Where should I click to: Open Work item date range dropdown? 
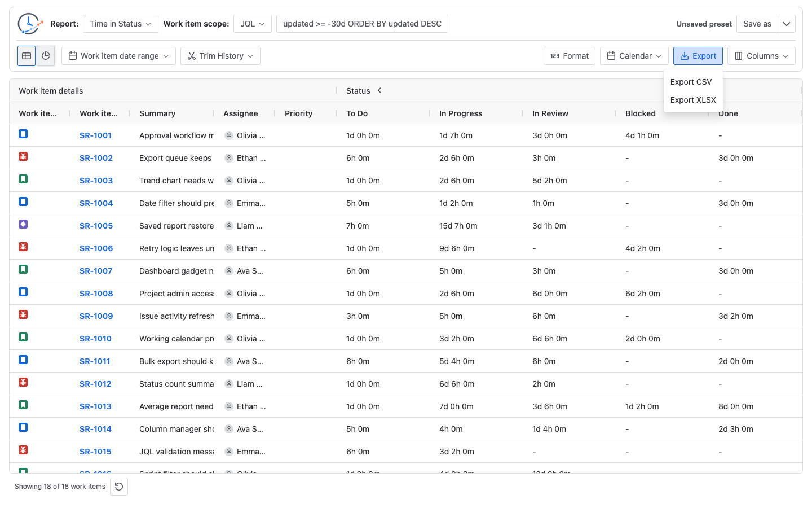(x=118, y=56)
